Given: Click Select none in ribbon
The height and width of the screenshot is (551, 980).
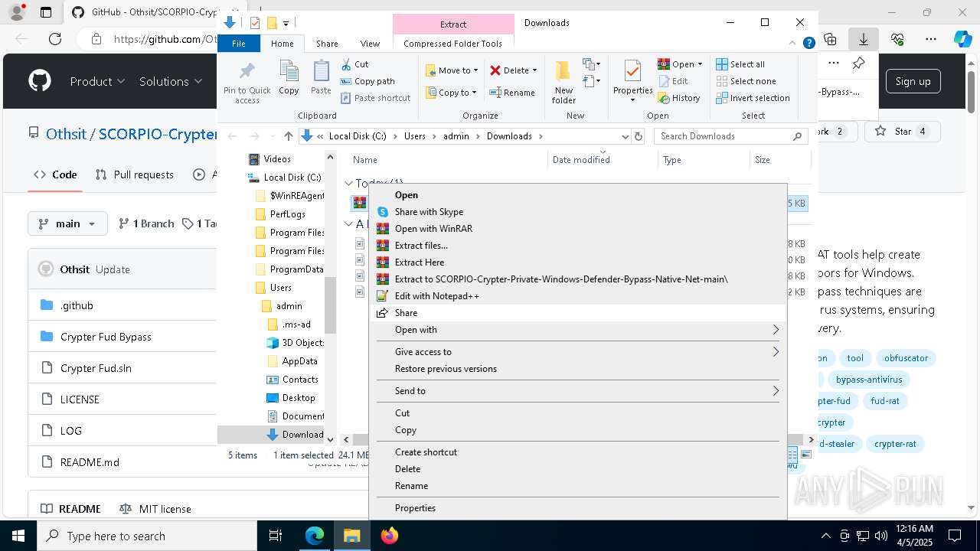Looking at the screenshot, I should (746, 81).
